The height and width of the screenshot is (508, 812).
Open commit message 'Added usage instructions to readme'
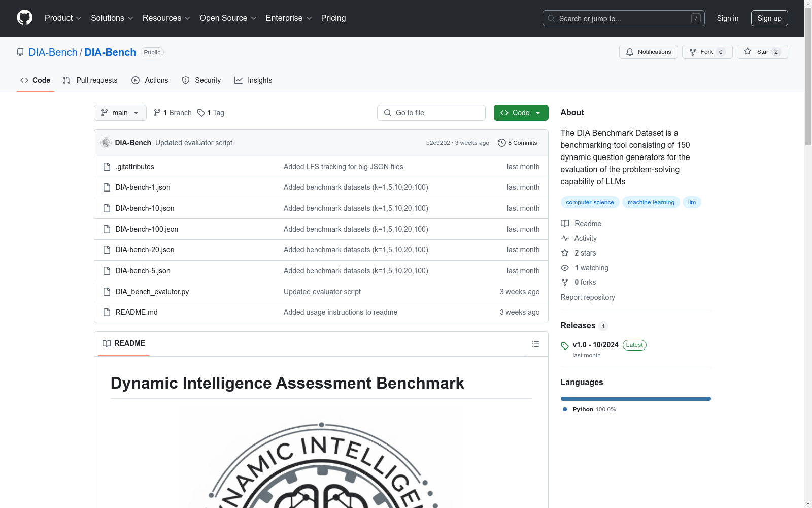(x=341, y=312)
